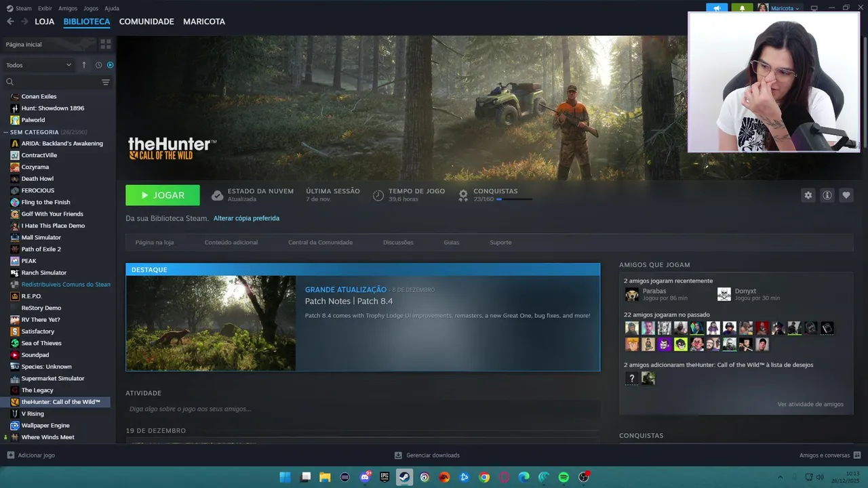Viewport: 868px width, 488px height.
Task: Open friend Parabas avatar
Action: click(631, 294)
